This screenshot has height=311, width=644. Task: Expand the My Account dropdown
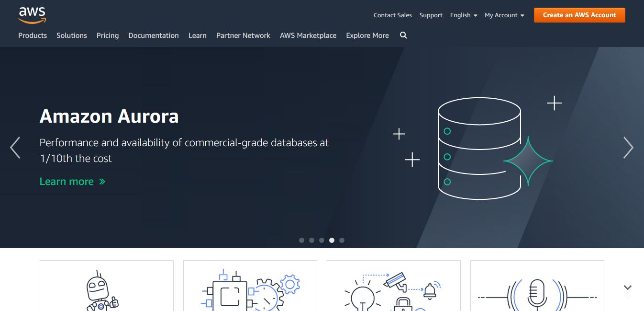pyautogui.click(x=504, y=15)
